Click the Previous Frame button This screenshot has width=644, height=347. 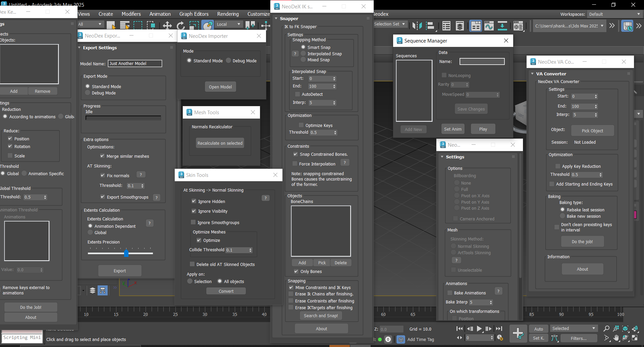point(470,329)
